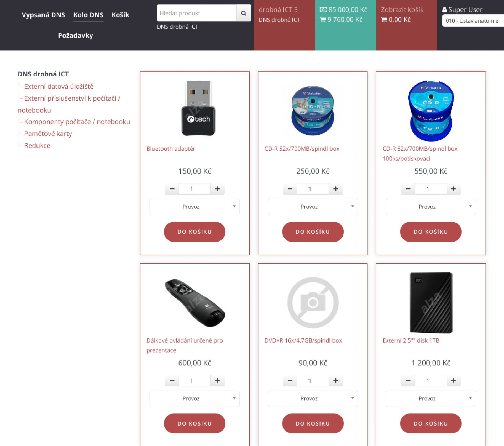Click minus icon for CD-R 100ks potiskovací
The image size is (504, 446).
(x=408, y=189)
